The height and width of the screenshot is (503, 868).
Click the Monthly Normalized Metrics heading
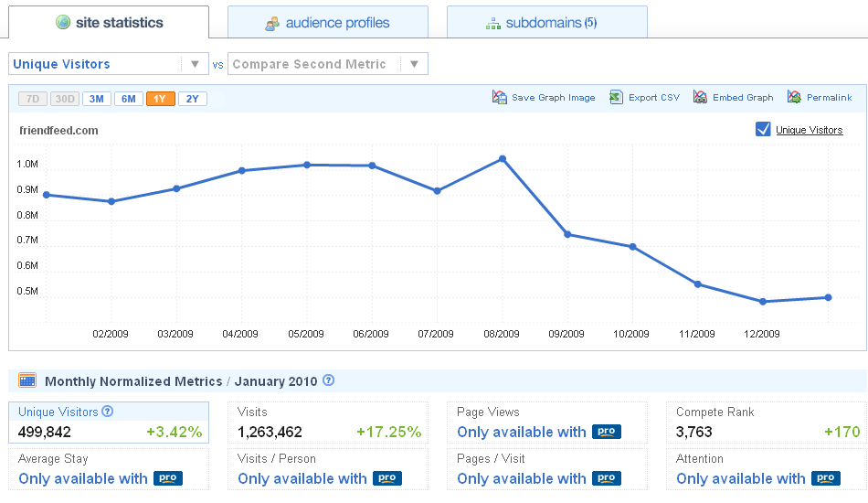point(133,381)
